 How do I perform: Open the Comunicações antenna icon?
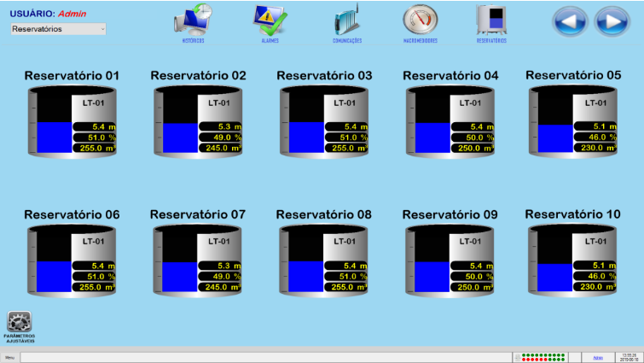[347, 20]
